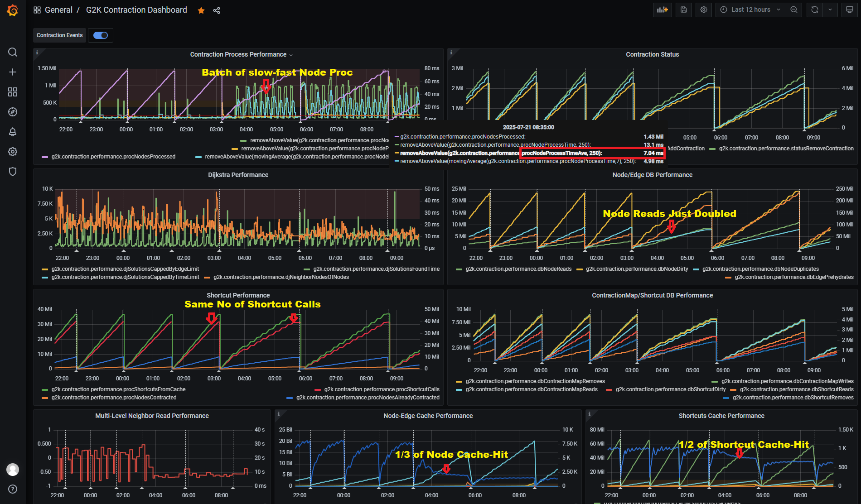Viewport: 861px width, 504px height.
Task: Show info for Shortcuts Cache Performance panel
Action: click(x=590, y=414)
